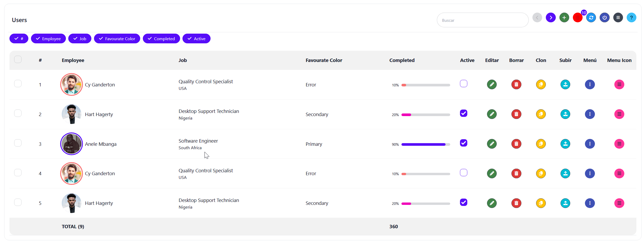Click the red delete icon with badge 10
Image resolution: width=644 pixels, height=244 pixels.
click(x=578, y=18)
